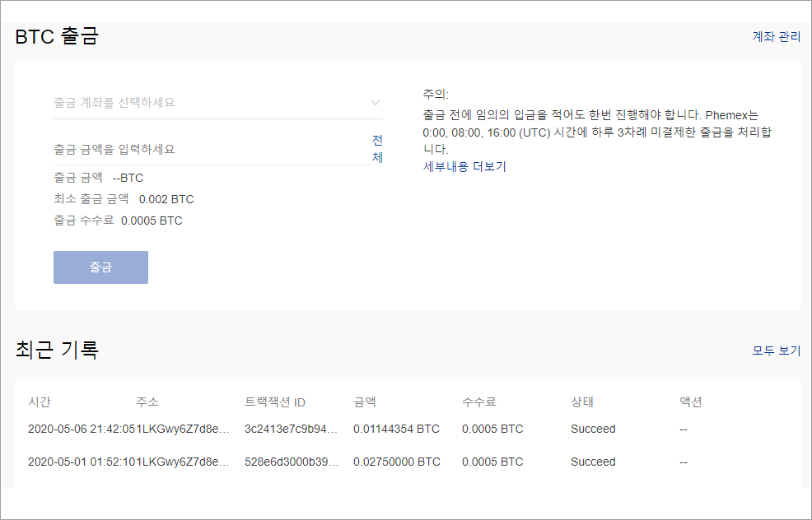Click the amount 0.01144354 BTC
Image resolution: width=812 pixels, height=520 pixels.
tap(396, 429)
